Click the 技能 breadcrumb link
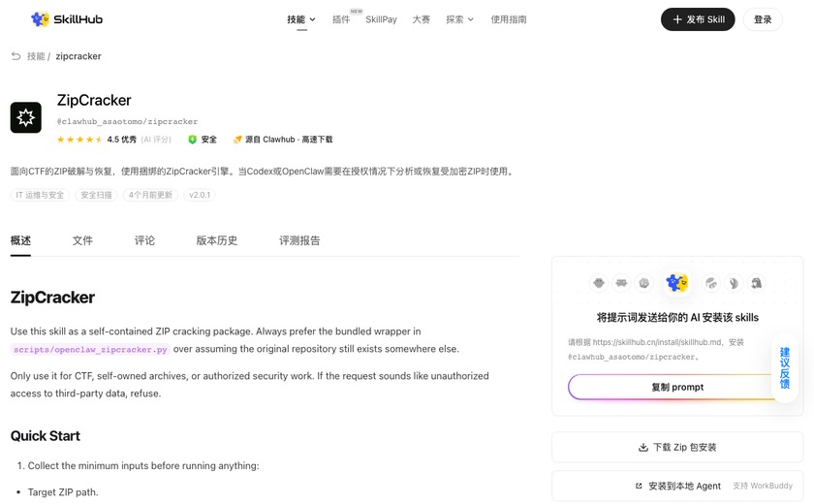814x504 pixels. tap(36, 56)
